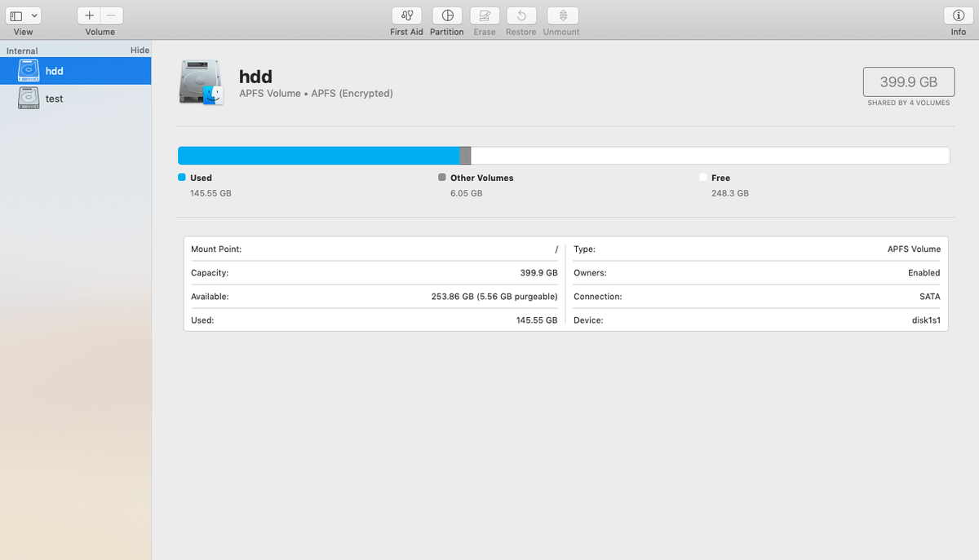Expand the 399.9 GB volumes breakdown
This screenshot has width=979, height=560.
click(x=908, y=82)
